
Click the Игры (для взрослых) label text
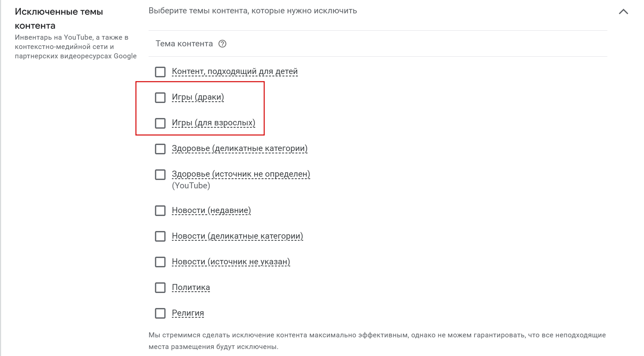click(213, 123)
